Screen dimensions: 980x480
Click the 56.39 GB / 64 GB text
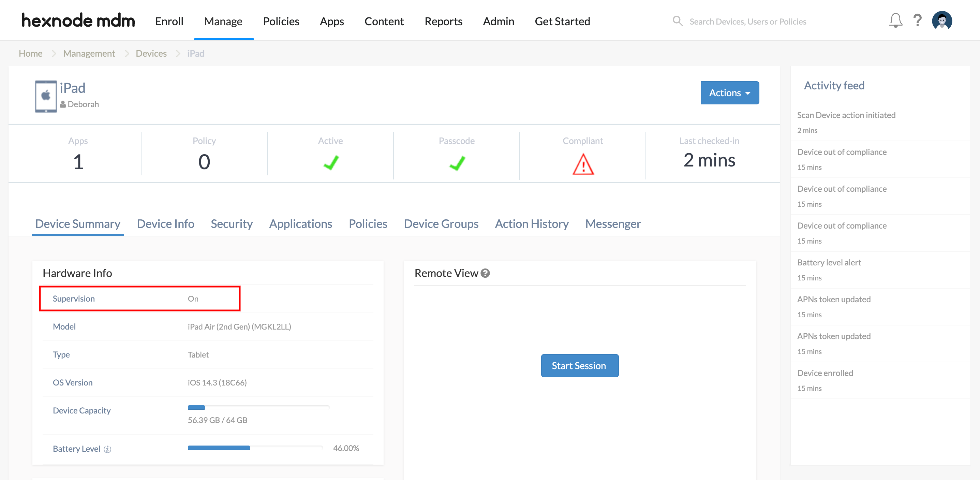coord(217,420)
